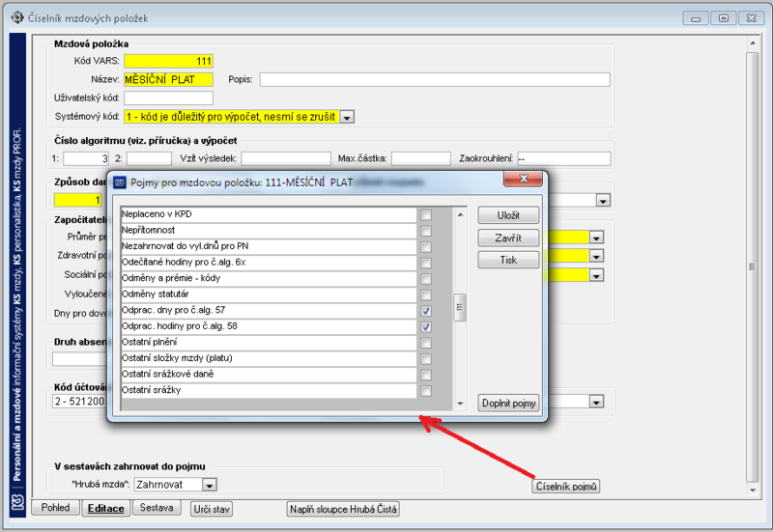
Task: Select Ostatní plnění row text
Action: tap(150, 342)
